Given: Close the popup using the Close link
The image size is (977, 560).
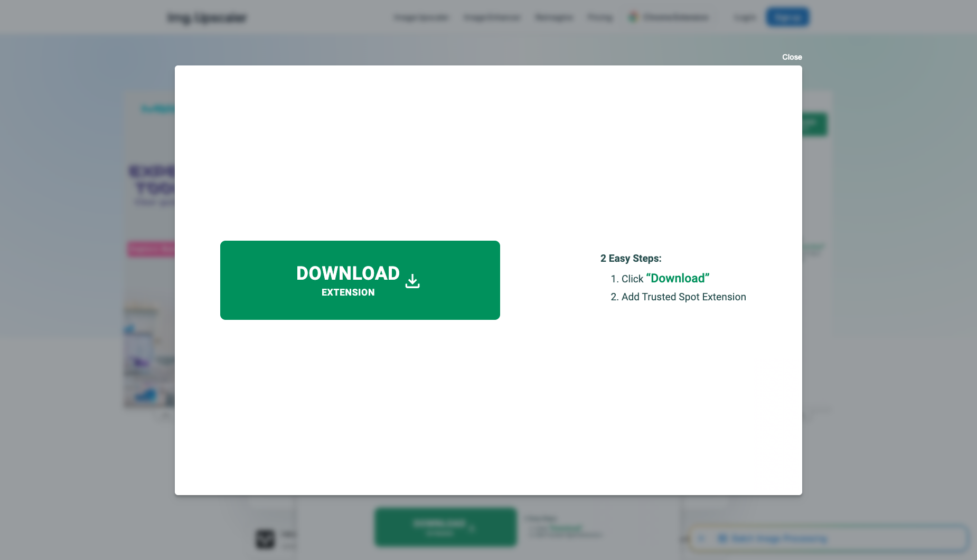Looking at the screenshot, I should 792,57.
